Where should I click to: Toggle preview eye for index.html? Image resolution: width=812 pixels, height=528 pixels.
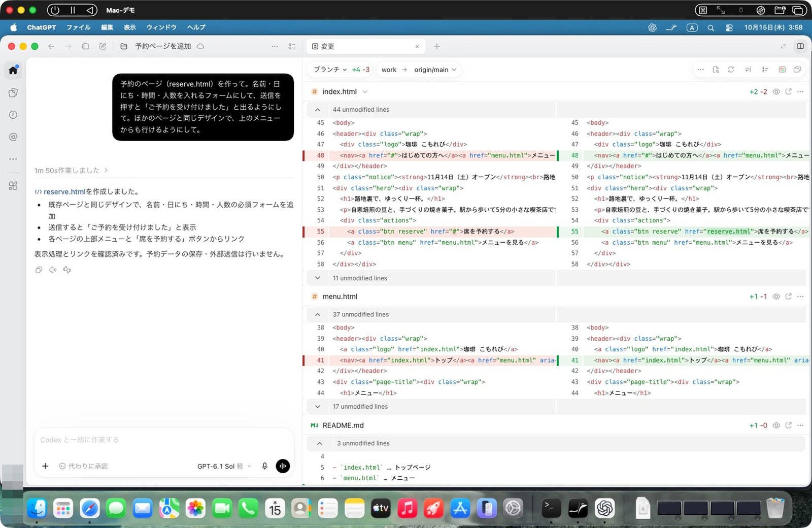click(x=776, y=92)
